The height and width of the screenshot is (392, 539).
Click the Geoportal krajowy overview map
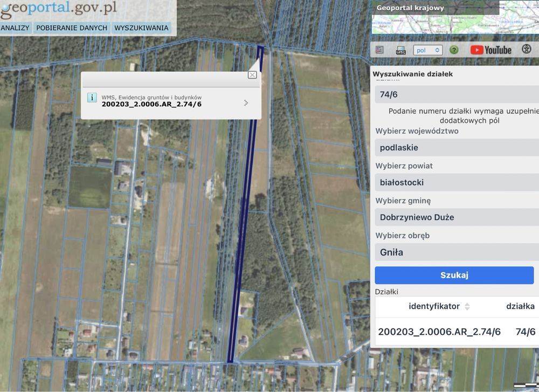click(x=455, y=17)
